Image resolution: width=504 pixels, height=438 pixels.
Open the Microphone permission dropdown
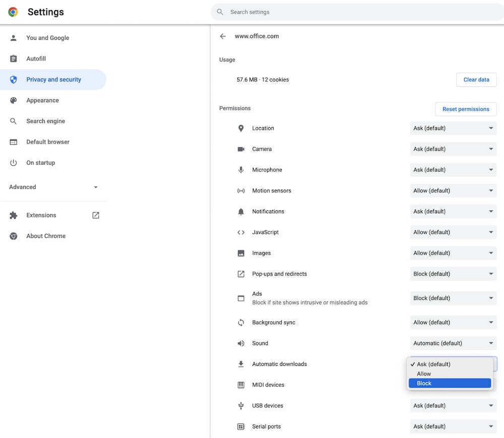(453, 170)
